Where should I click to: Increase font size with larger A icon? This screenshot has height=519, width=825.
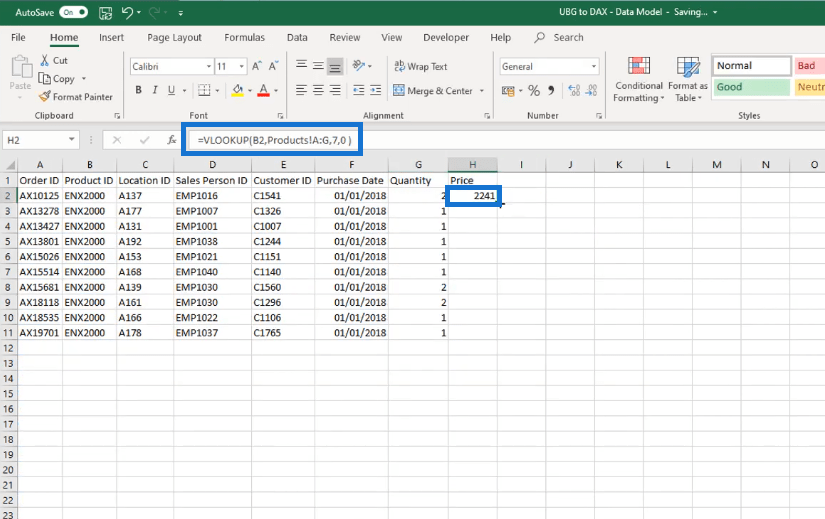257,66
